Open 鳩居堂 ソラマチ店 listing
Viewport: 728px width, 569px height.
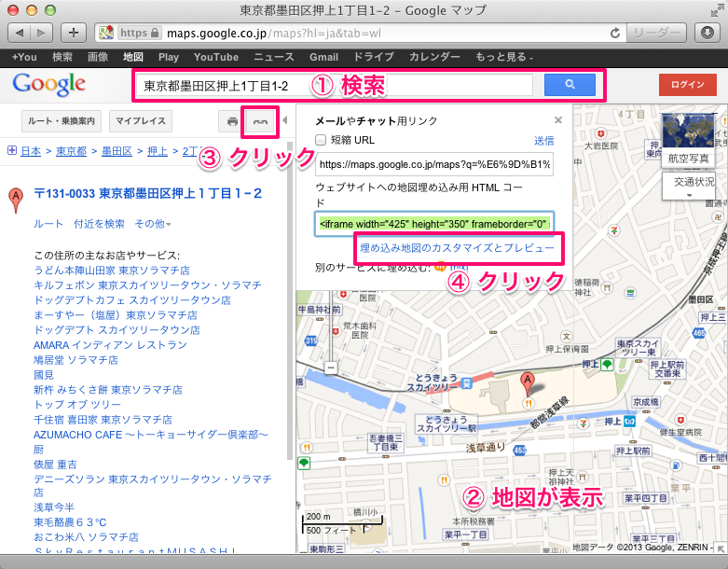pos(76,360)
